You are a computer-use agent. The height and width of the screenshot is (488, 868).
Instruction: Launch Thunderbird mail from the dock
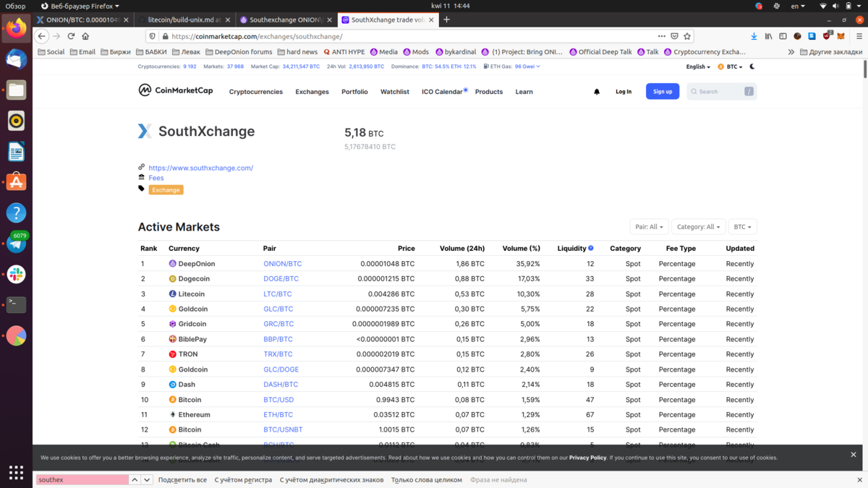[x=16, y=59]
